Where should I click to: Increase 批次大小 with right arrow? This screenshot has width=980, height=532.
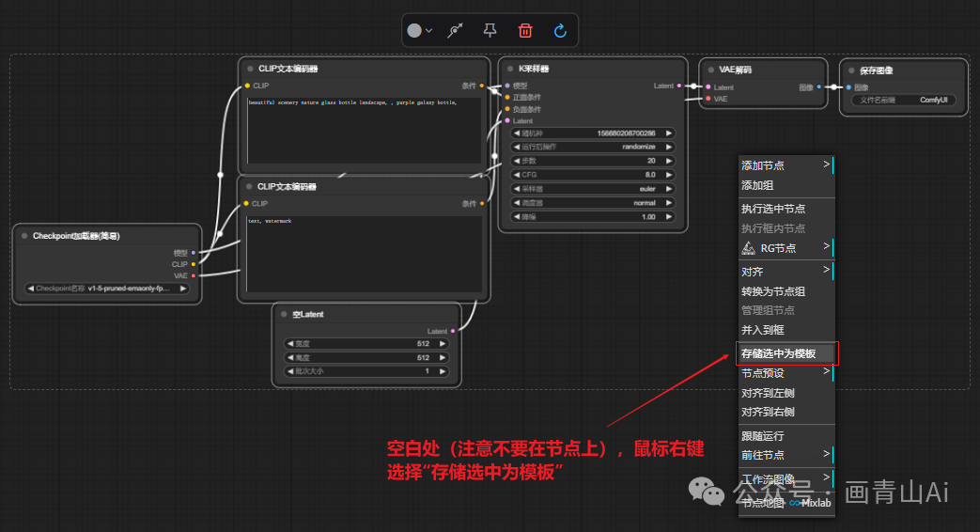tap(443, 371)
